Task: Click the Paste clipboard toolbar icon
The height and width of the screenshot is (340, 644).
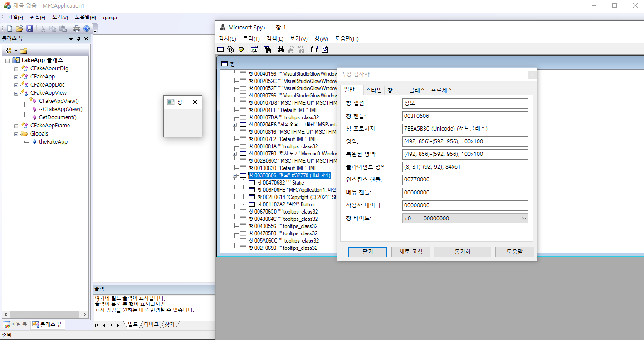Action: [x=63, y=29]
